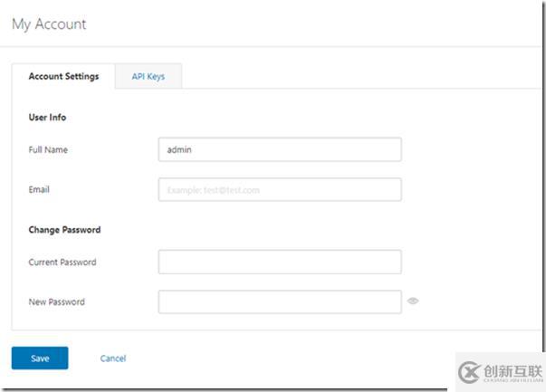Click the Change Password section heading

tap(64, 229)
